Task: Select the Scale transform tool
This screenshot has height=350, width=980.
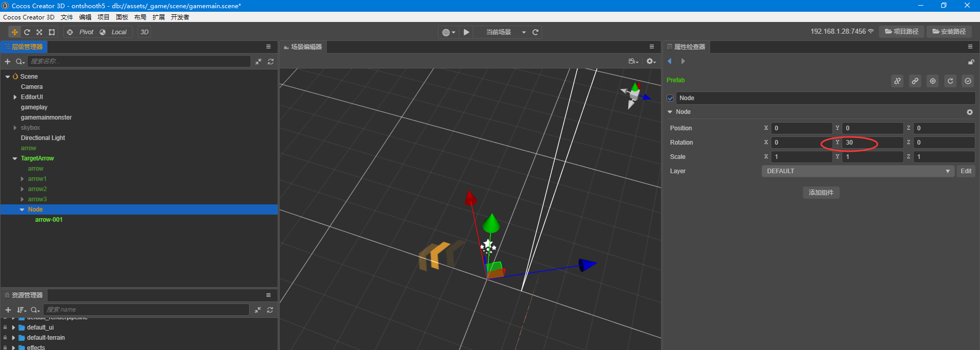Action: coord(39,32)
